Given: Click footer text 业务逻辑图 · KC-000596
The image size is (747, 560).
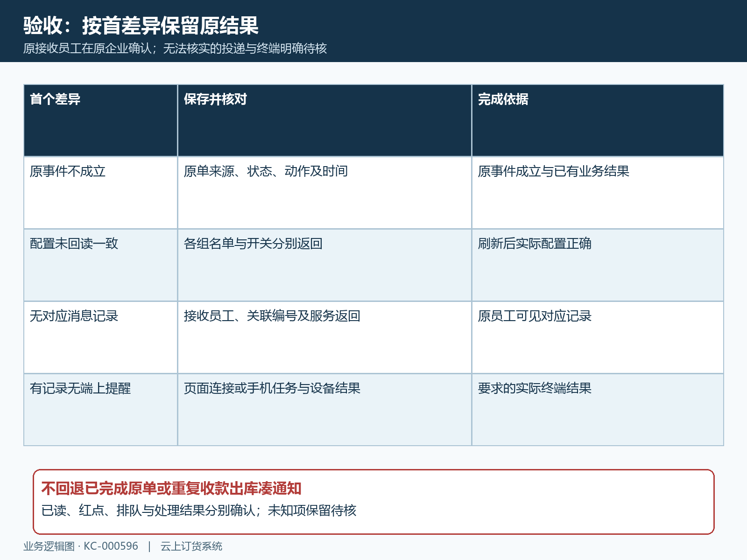Looking at the screenshot, I should click(81, 546).
